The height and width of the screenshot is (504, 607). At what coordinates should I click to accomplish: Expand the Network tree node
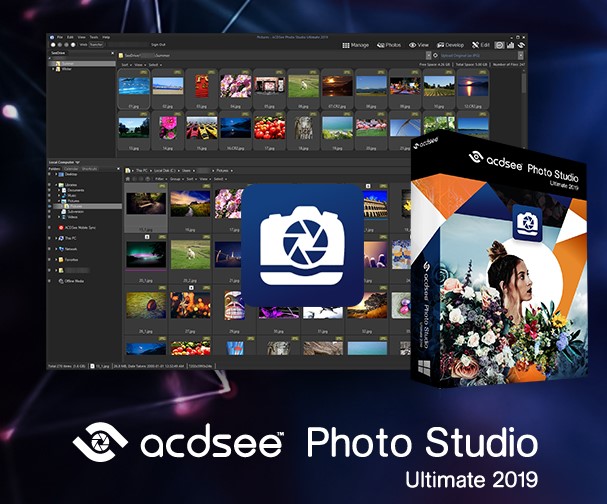(x=56, y=249)
